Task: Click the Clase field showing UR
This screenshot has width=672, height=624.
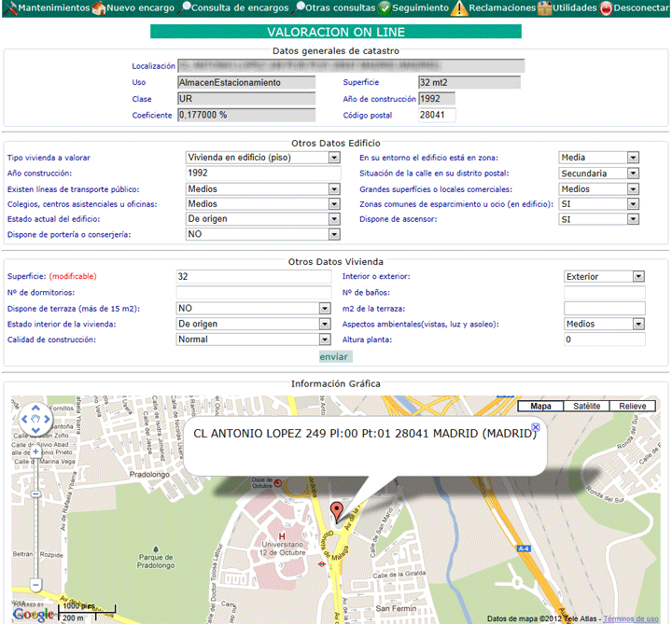Action: (246, 99)
